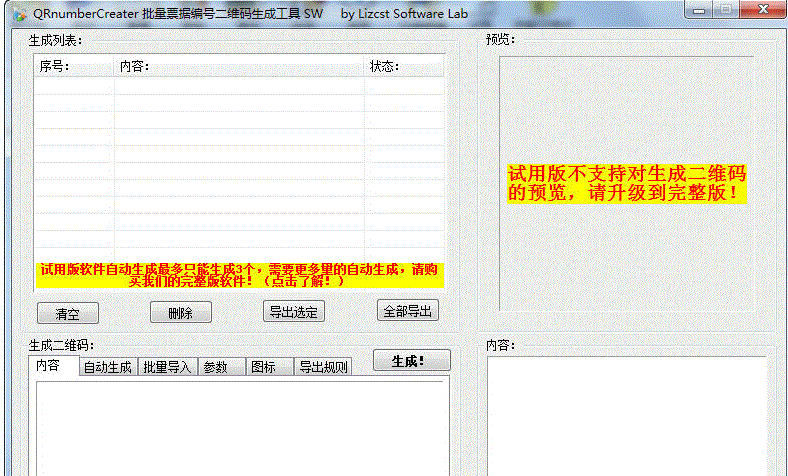Click the 删除 delete button
Screen dimensions: 788x476
click(x=181, y=313)
